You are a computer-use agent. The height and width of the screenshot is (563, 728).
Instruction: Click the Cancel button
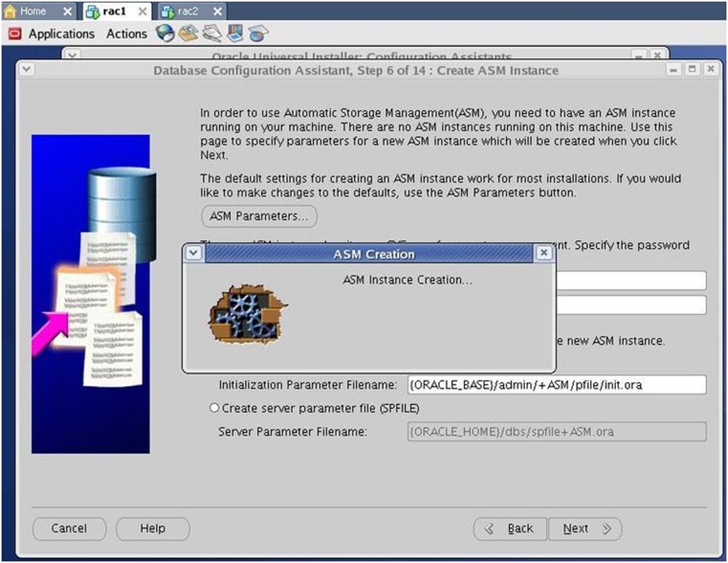pyautogui.click(x=69, y=529)
